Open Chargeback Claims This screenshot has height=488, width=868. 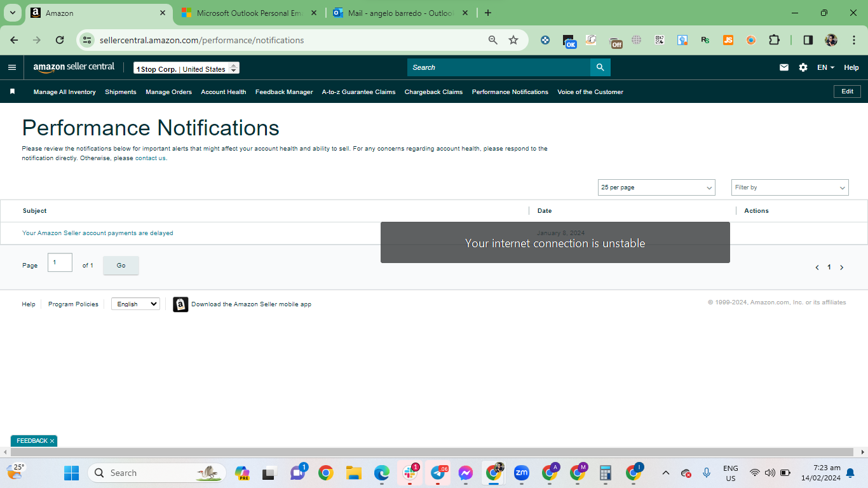[x=433, y=92]
